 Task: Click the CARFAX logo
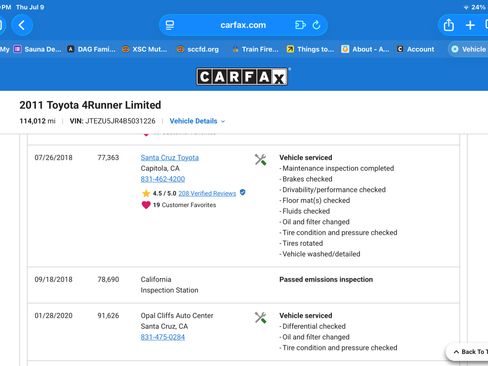pos(242,77)
